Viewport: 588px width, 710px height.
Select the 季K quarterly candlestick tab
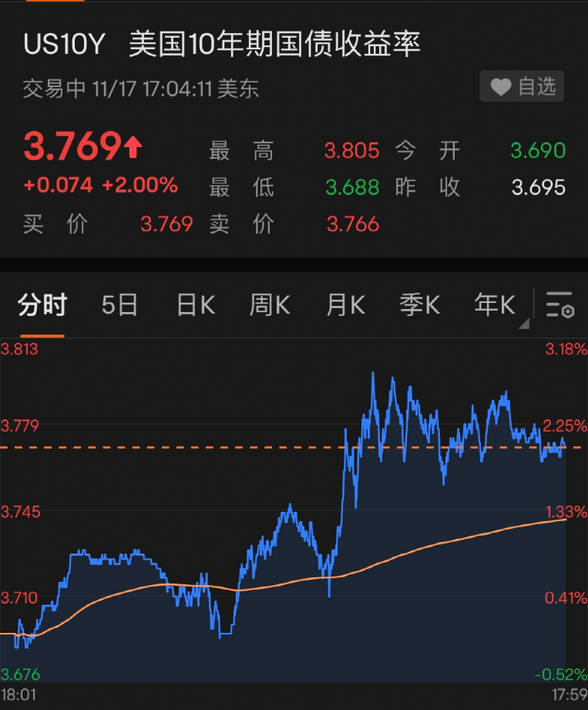tap(419, 305)
